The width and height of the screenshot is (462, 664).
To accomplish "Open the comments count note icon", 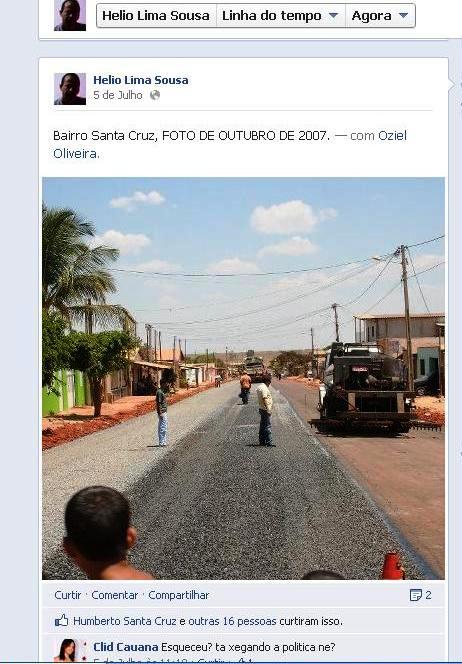I will click(416, 595).
